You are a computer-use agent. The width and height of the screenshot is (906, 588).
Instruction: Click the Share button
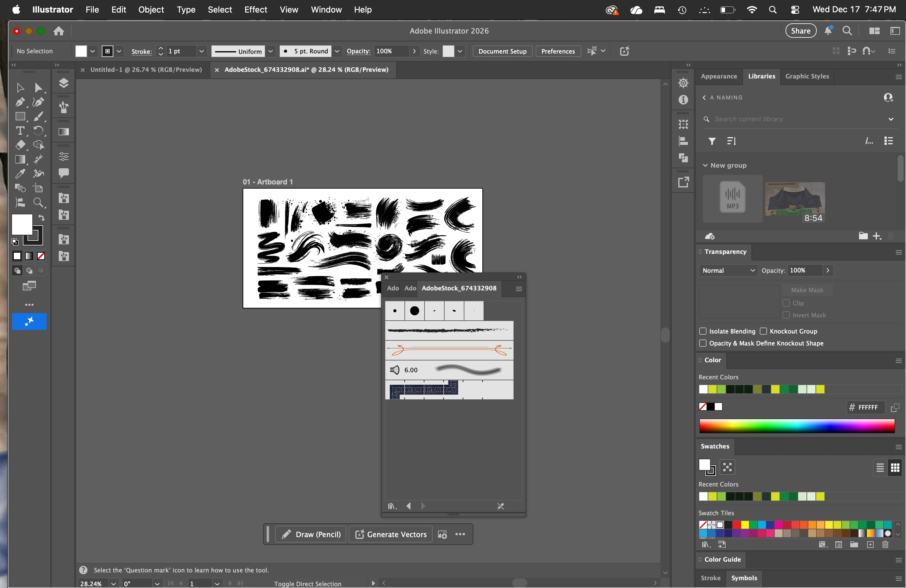click(801, 31)
